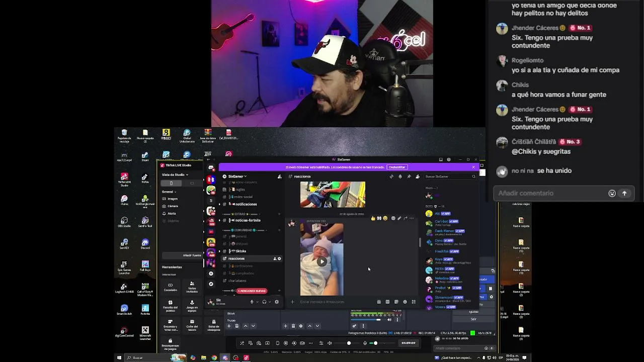Open Google Chrome from the taskbar
The height and width of the screenshot is (362, 644).
(x=214, y=357)
